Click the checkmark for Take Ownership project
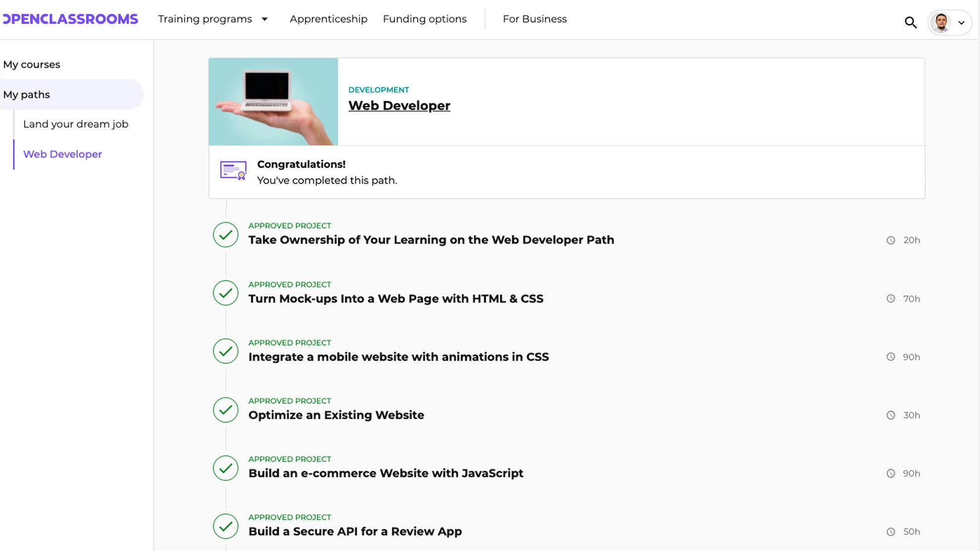 [226, 234]
